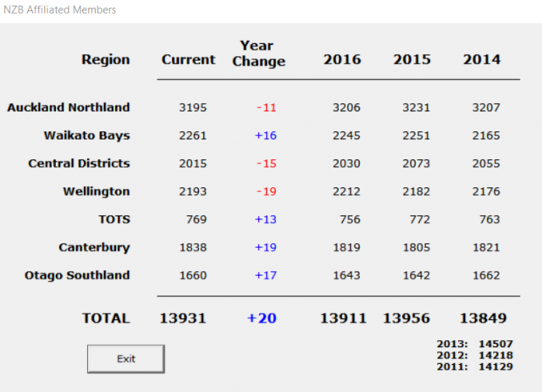The width and height of the screenshot is (542, 392).
Task: Click the 3207 value for Auckland 2014
Action: (486, 108)
